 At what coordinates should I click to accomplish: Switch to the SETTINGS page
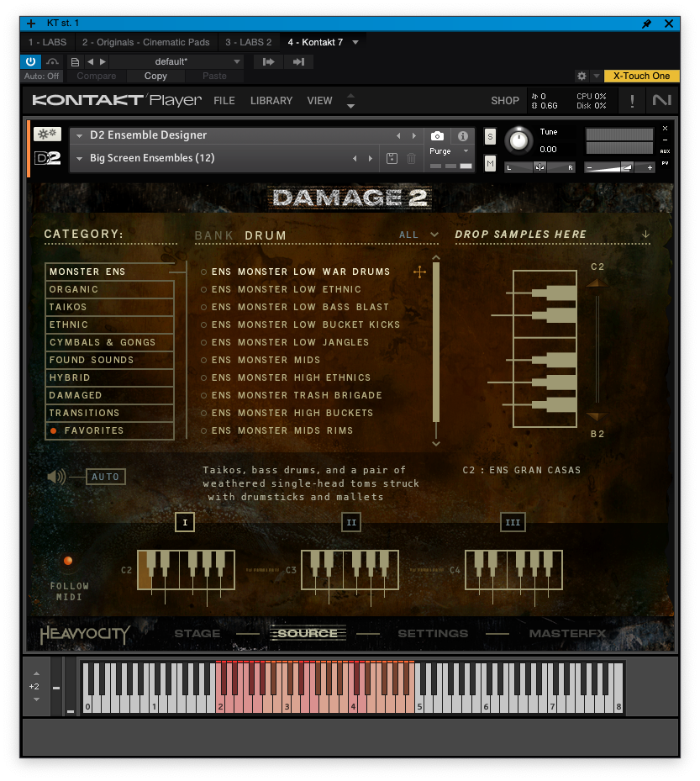[433, 633]
